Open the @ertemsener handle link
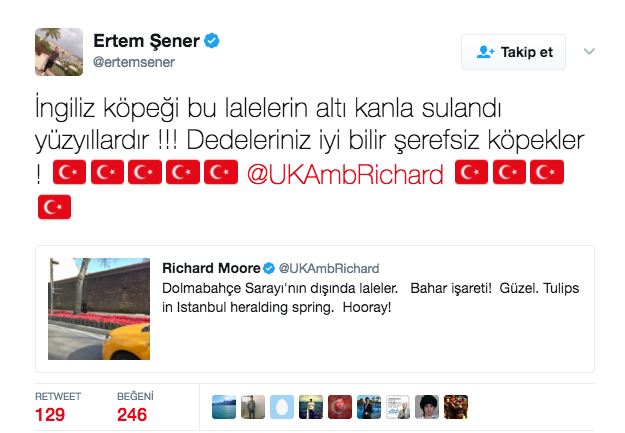Image resolution: width=625 pixels, height=433 pixels. (133, 62)
